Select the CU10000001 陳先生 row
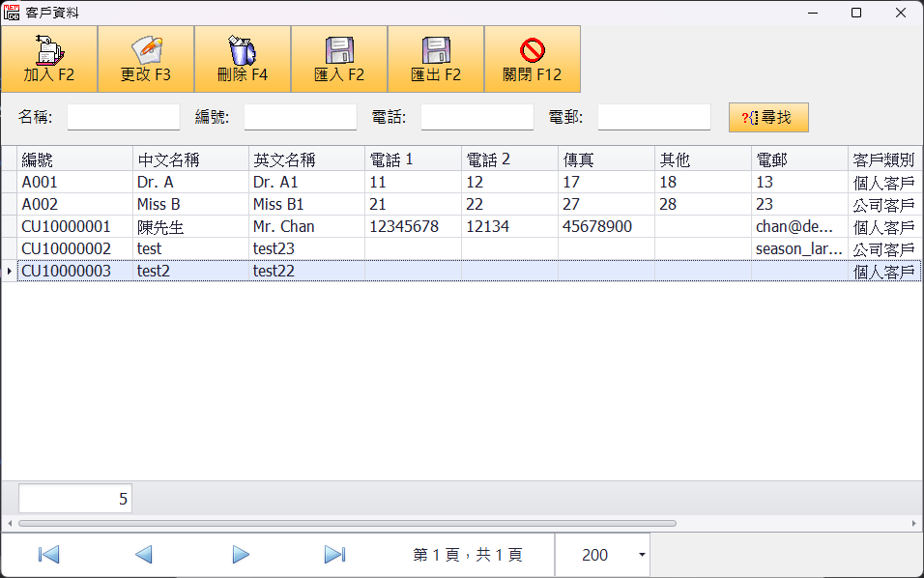The height and width of the screenshot is (578, 924). (x=75, y=227)
